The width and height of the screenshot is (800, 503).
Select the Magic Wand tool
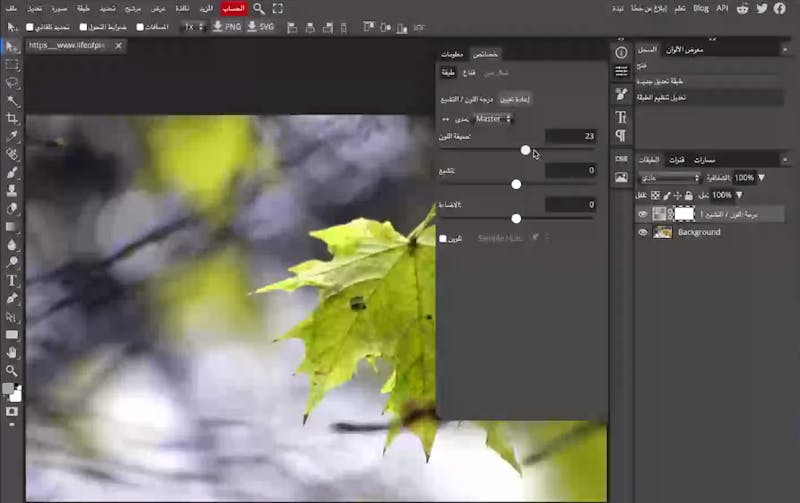point(12,101)
